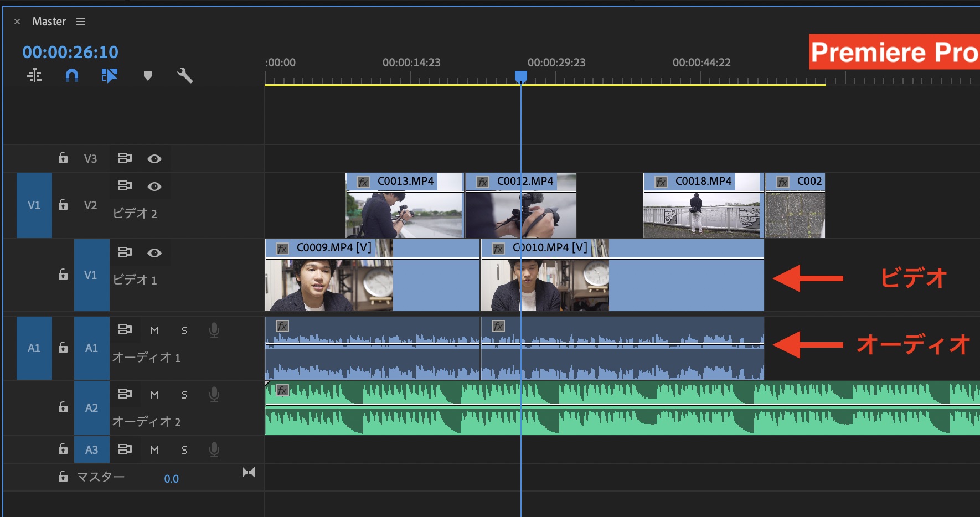This screenshot has width=980, height=517.
Task: Hide V2 track output with eye
Action: click(154, 187)
